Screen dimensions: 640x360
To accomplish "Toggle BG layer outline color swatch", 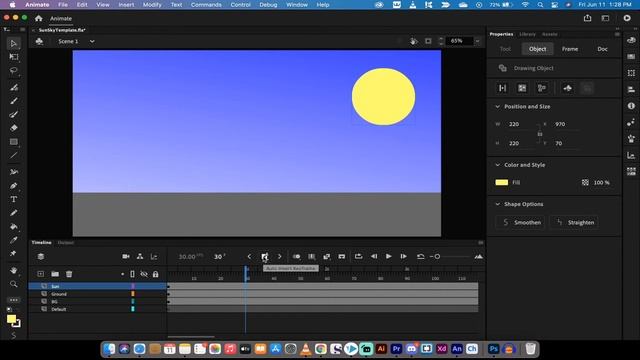I will point(133,301).
